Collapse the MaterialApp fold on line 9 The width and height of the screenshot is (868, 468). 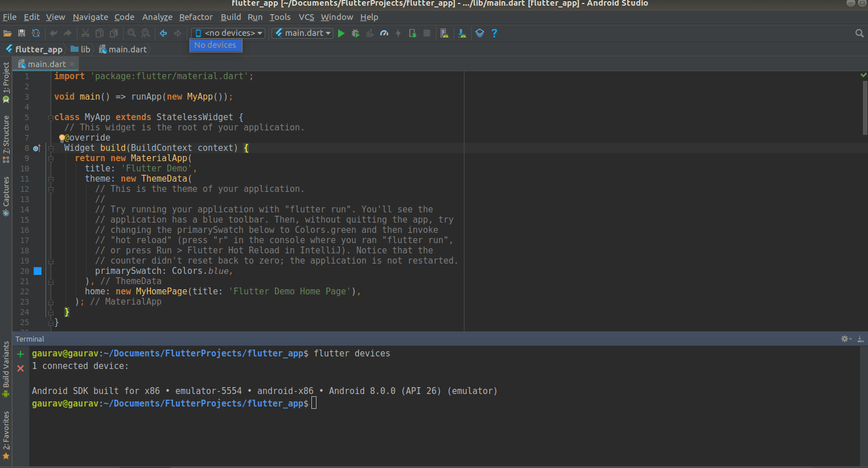51,158
